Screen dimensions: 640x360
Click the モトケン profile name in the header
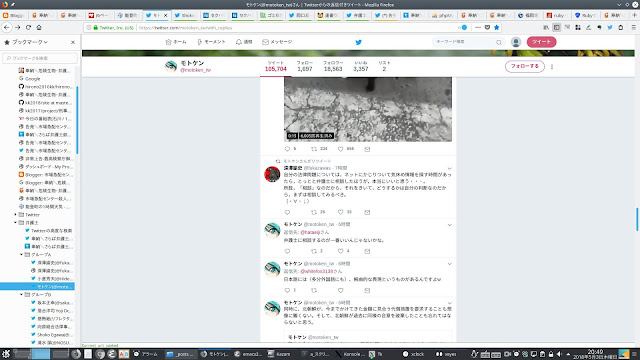(192, 63)
